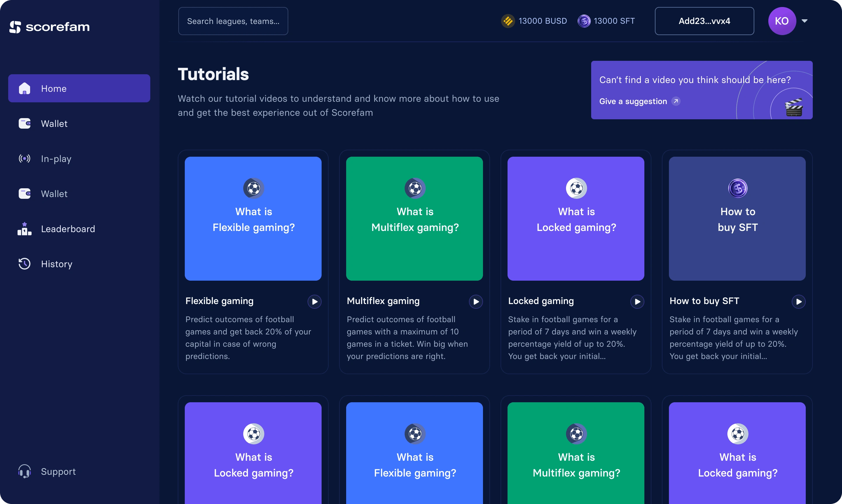The width and height of the screenshot is (842, 504).
Task: Expand the profile dropdown arrow
Action: point(804,21)
